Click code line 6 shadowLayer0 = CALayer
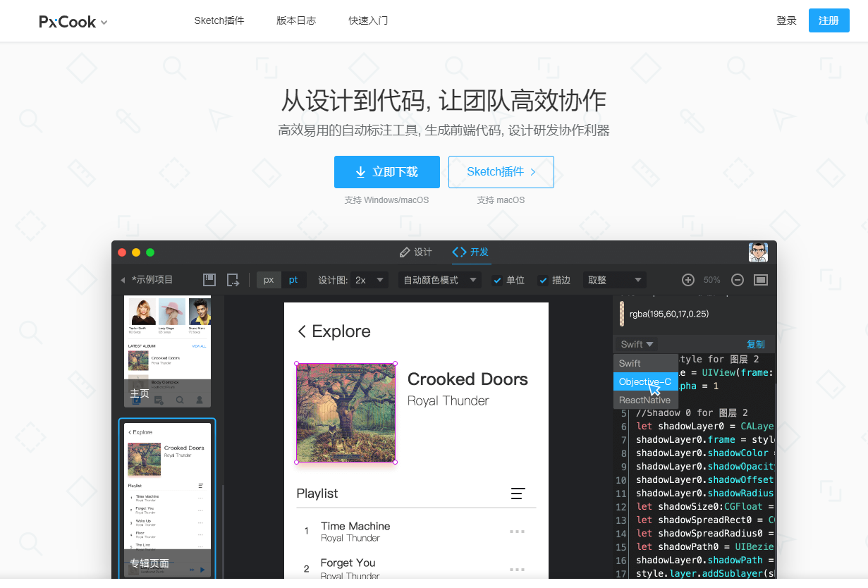 point(705,427)
